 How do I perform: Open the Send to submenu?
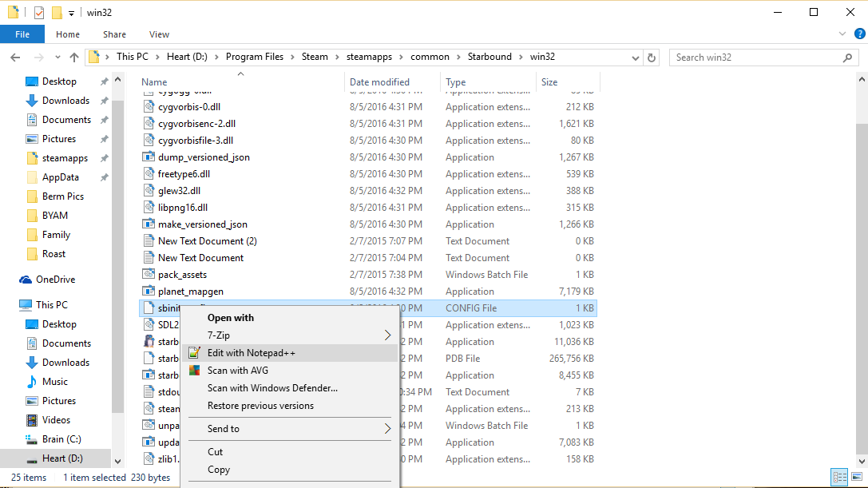(x=290, y=429)
